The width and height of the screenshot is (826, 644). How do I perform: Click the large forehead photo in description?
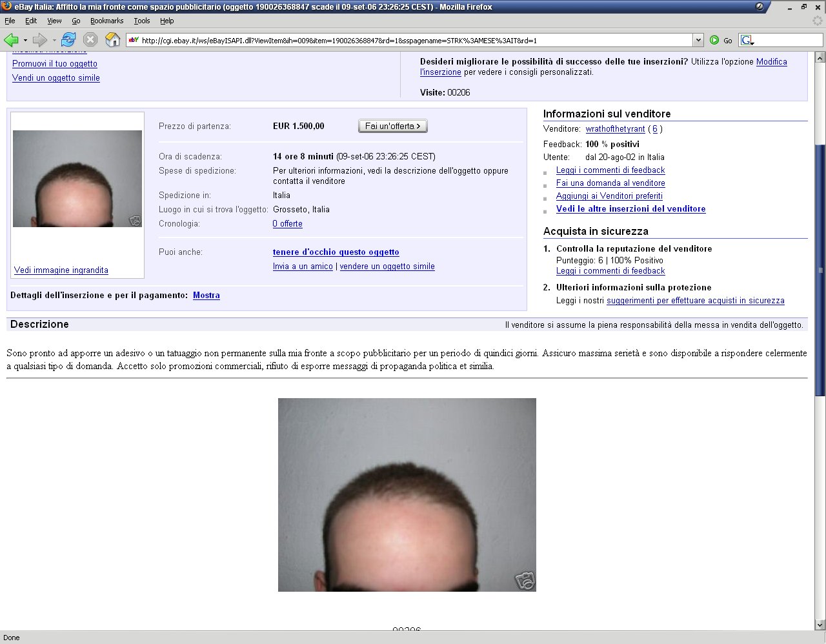pos(407,495)
